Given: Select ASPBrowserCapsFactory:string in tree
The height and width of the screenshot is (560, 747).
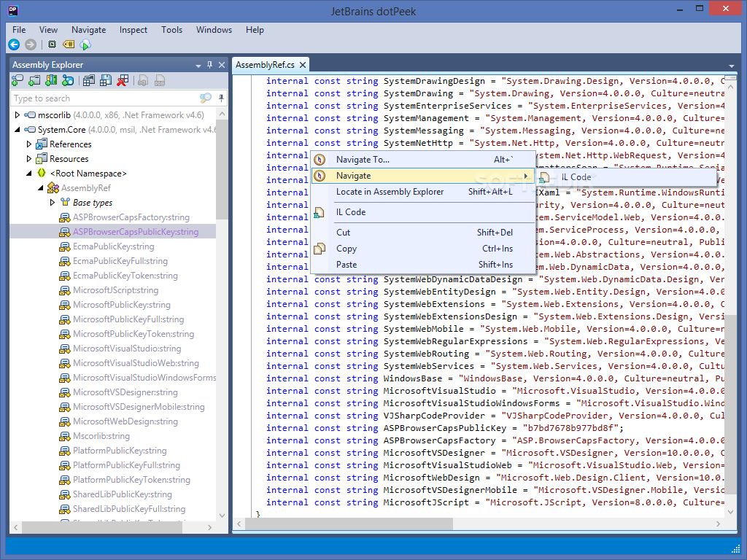Looking at the screenshot, I should [x=131, y=217].
